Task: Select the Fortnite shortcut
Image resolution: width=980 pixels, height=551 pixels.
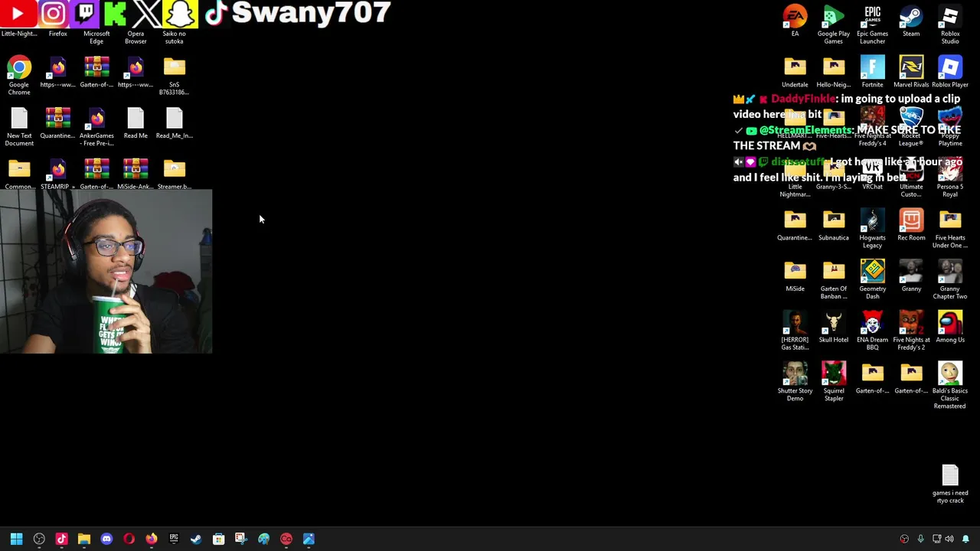Action: [x=872, y=72]
